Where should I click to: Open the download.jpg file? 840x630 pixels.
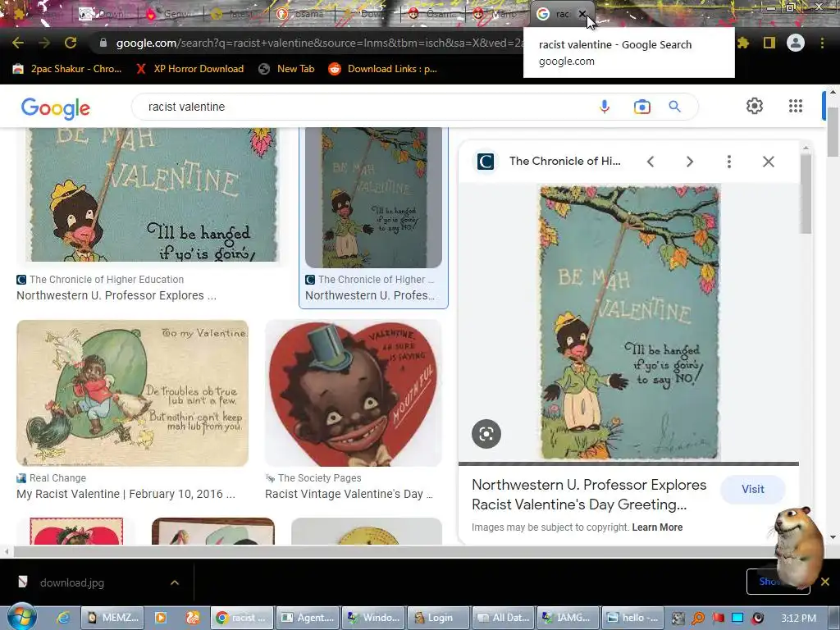tap(72, 582)
